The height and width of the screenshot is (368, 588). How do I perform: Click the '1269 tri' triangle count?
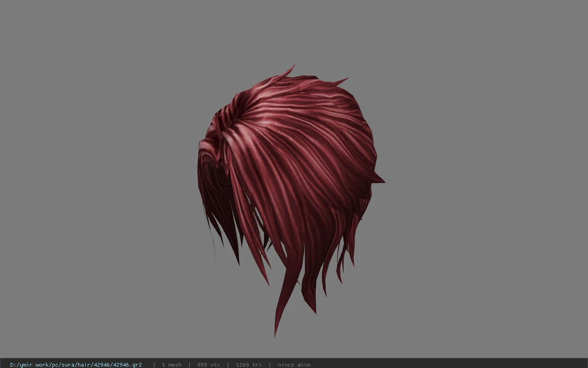coord(249,365)
